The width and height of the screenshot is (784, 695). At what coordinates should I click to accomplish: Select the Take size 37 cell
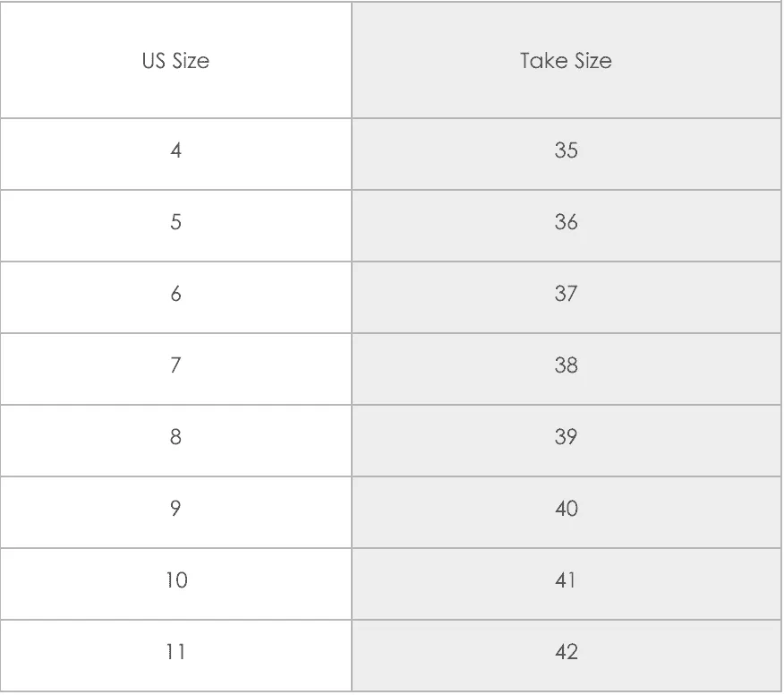[x=566, y=297]
